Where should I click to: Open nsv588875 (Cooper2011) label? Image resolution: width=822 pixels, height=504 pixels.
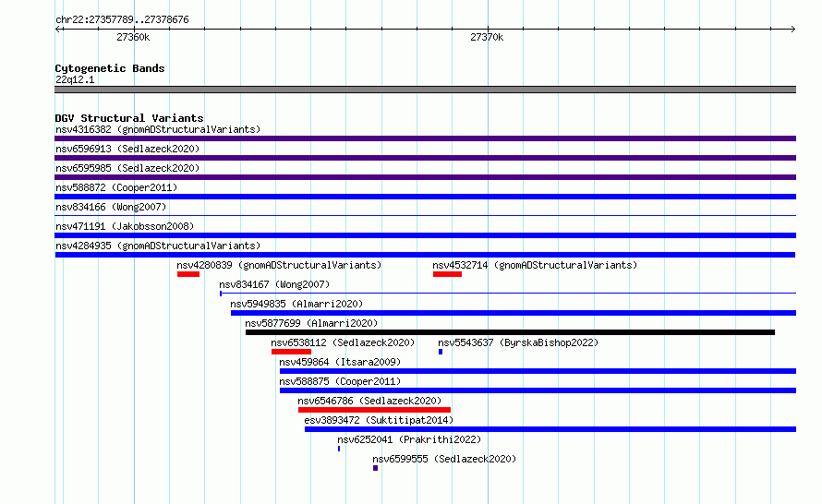[x=340, y=381]
